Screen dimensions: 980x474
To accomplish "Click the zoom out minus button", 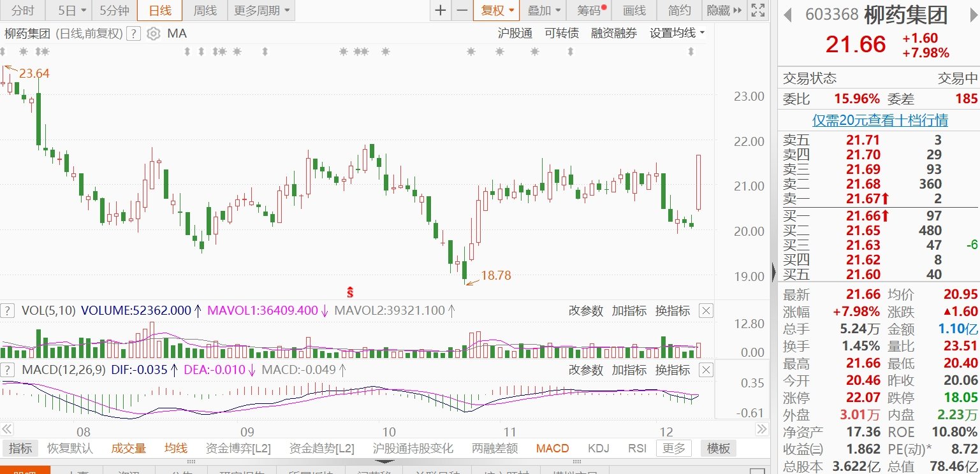I will [462, 11].
